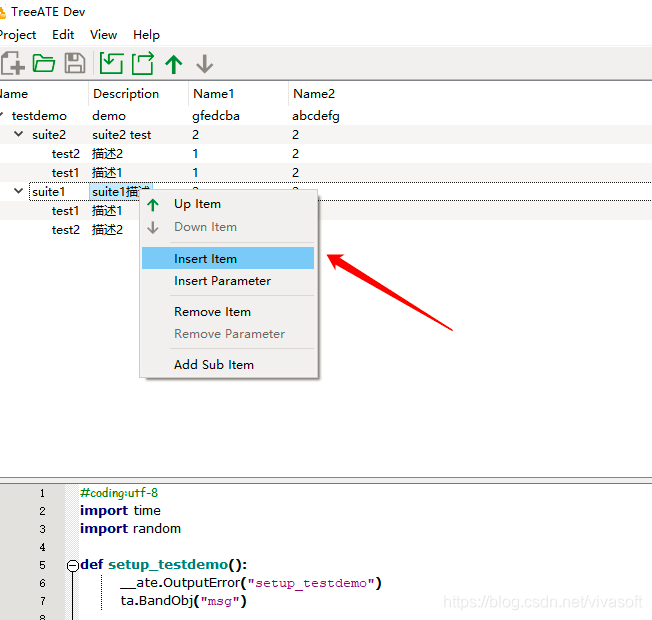
Task: Open project using the green folder icon
Action: click(44, 63)
